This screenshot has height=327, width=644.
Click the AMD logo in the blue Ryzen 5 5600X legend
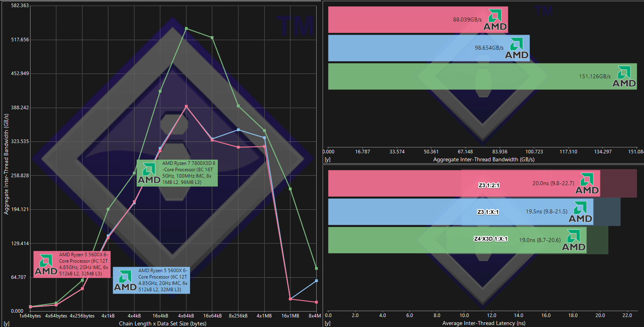(125, 281)
